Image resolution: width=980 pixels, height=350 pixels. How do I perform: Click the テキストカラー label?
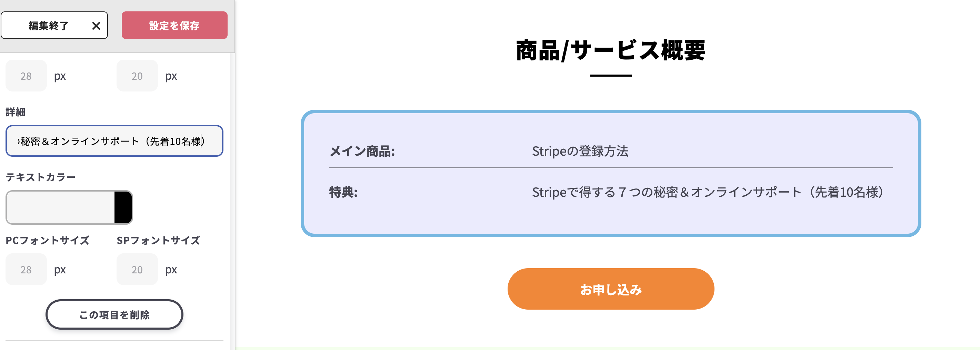coord(40,177)
